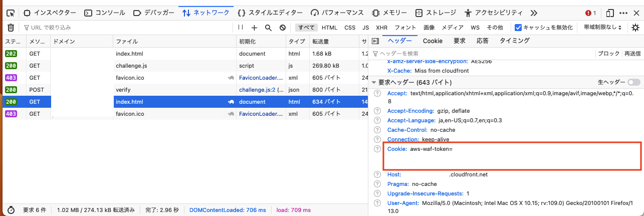Click the ブロック button
This screenshot has width=644, height=216.
609,54
